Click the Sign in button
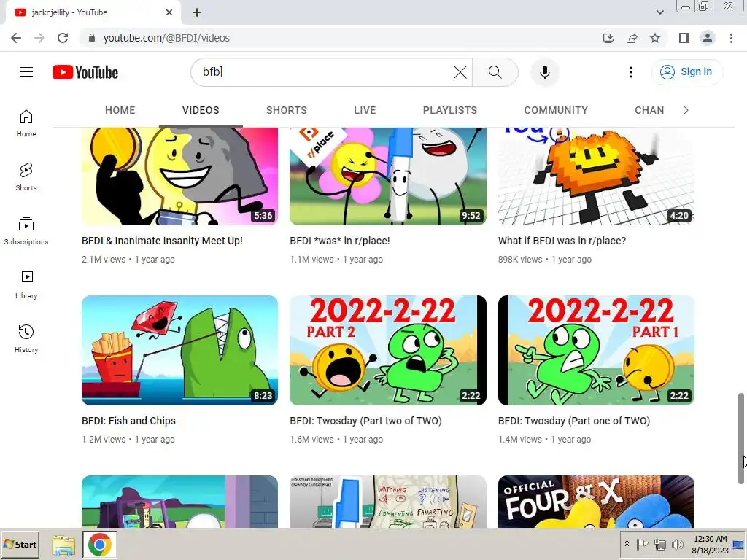The image size is (747, 560). tap(687, 72)
